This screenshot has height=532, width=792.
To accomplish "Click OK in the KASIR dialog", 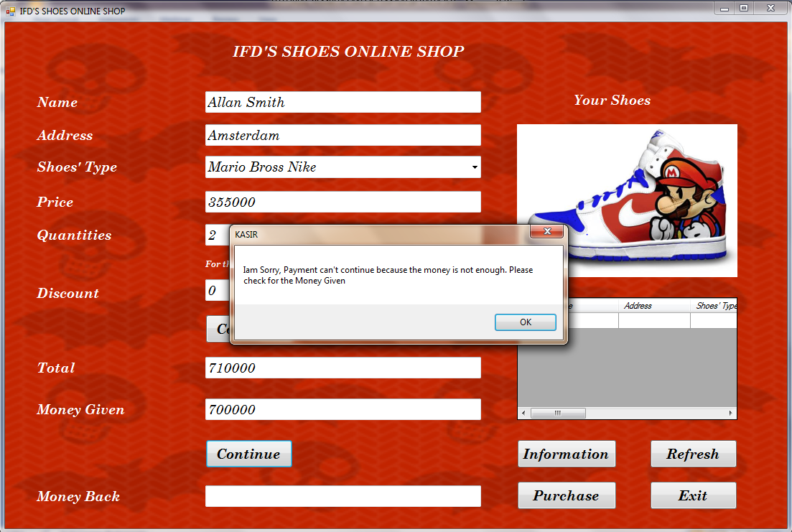I will point(526,322).
